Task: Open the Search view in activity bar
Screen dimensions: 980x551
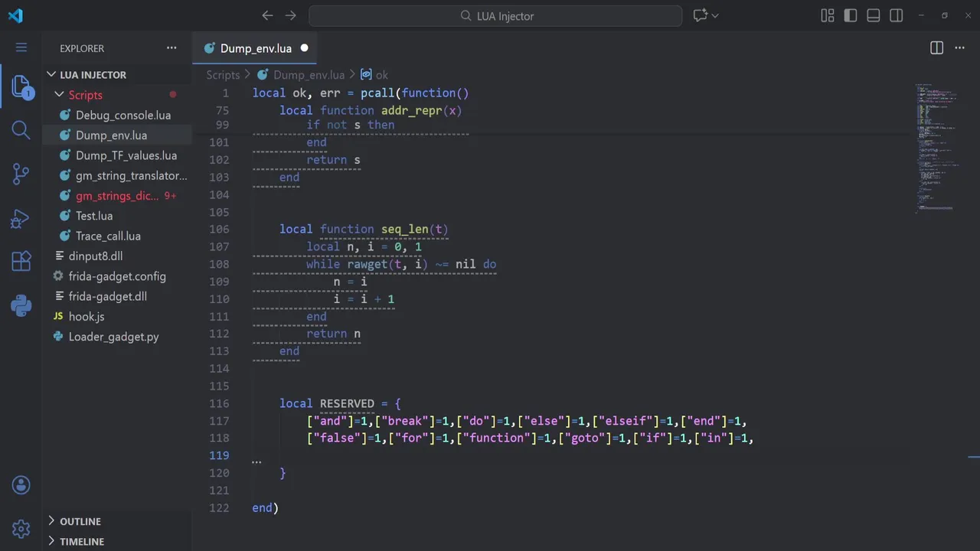Action: [x=21, y=129]
